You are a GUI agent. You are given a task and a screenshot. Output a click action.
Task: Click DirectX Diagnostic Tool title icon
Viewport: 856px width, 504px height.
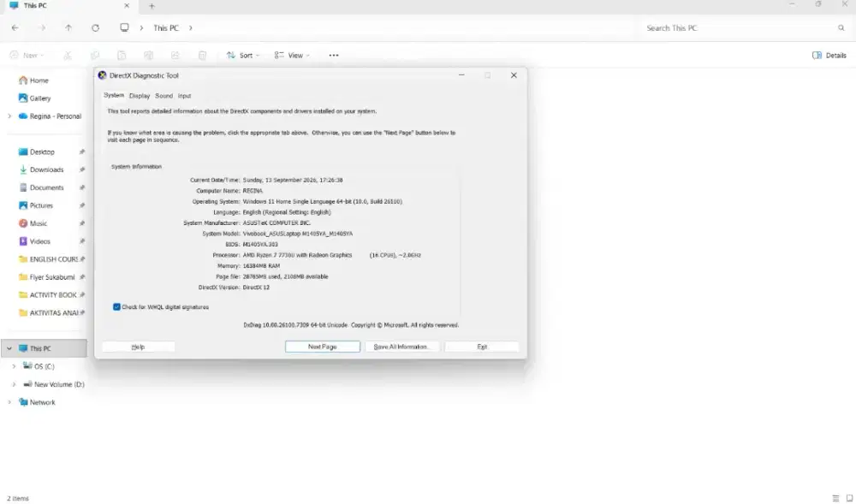click(x=102, y=75)
